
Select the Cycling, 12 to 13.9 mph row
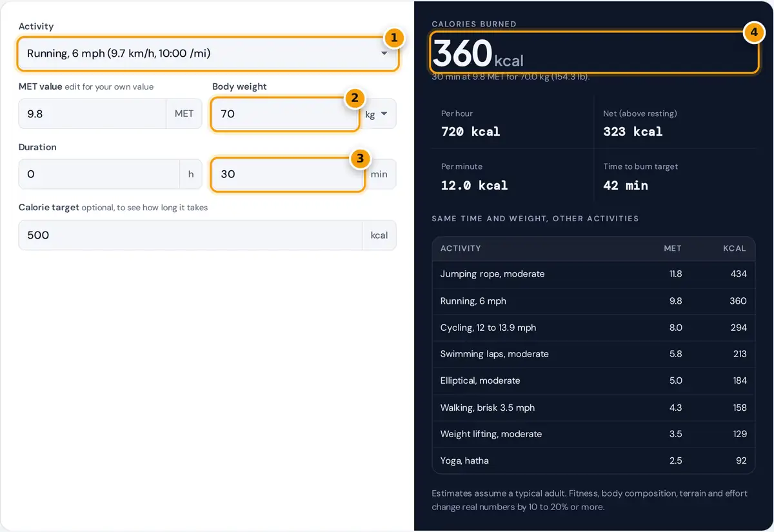593,328
